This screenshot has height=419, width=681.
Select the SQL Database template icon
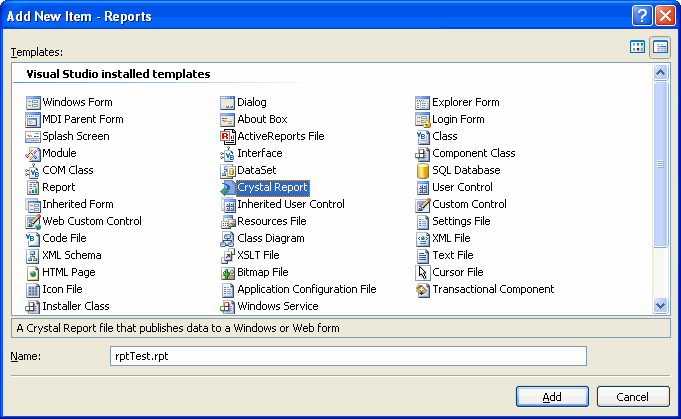tap(423, 170)
